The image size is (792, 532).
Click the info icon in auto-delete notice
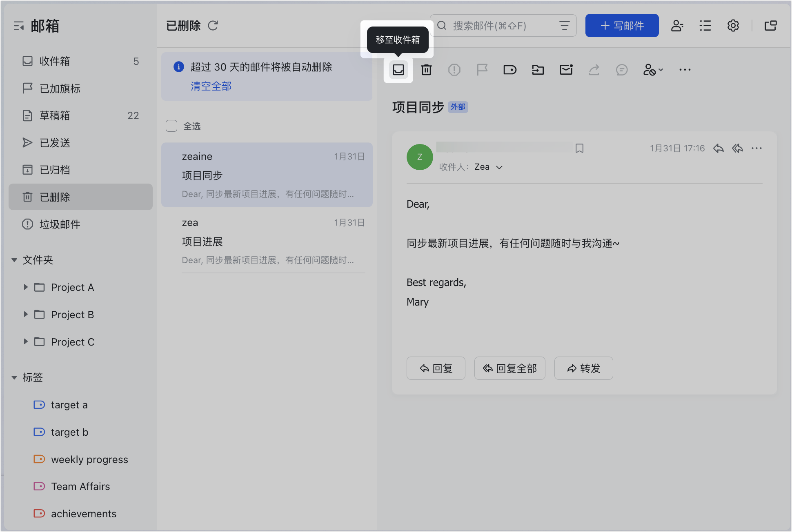(178, 66)
